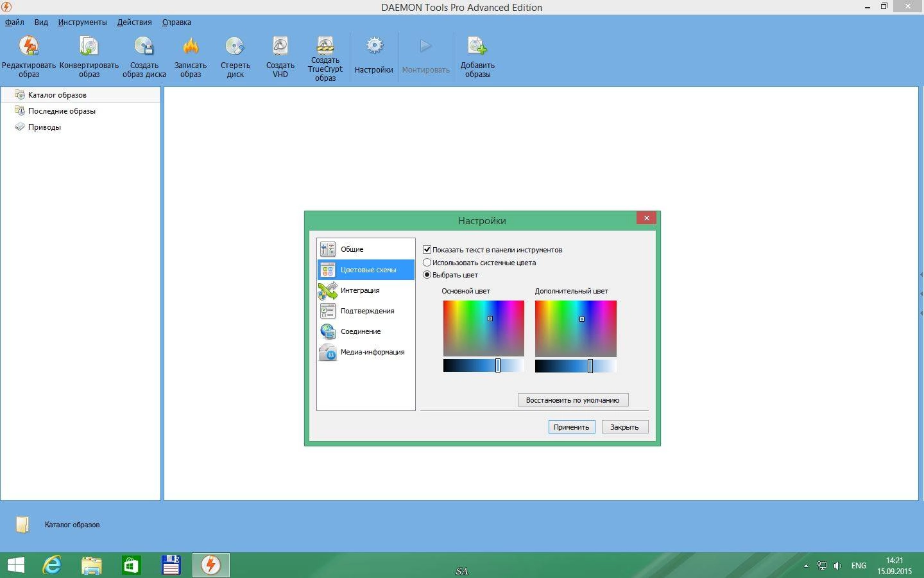Click the DAEMON Tools icon in the title bar
This screenshot has width=924, height=578.
(x=6, y=6)
